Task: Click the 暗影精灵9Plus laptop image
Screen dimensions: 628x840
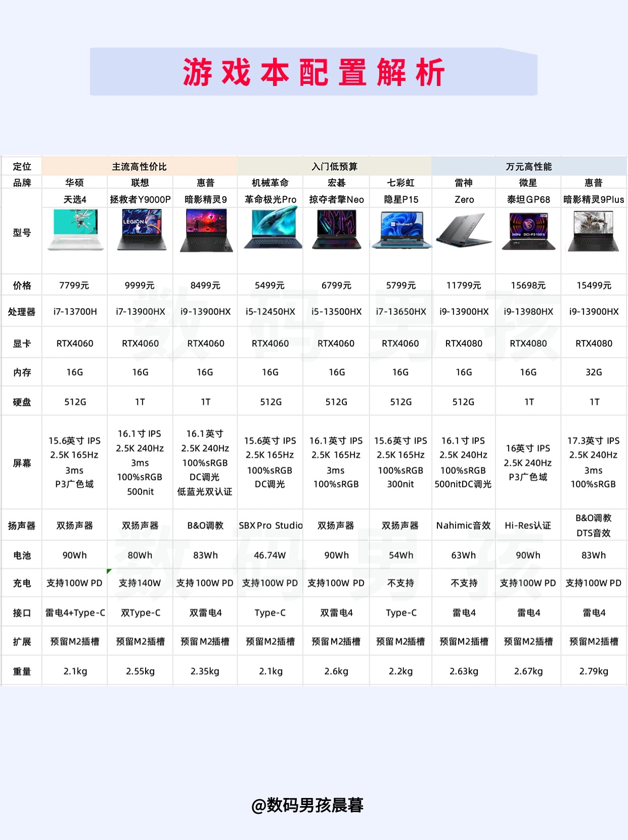Action: click(x=594, y=231)
